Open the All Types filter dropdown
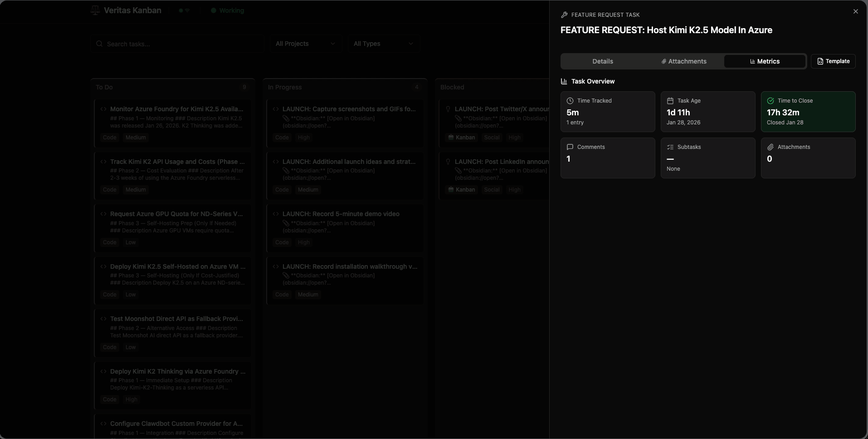868x439 pixels. tap(383, 44)
